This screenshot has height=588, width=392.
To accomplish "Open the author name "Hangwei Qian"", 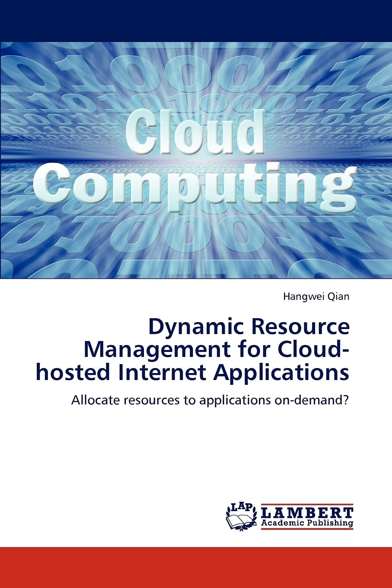I will (x=316, y=297).
